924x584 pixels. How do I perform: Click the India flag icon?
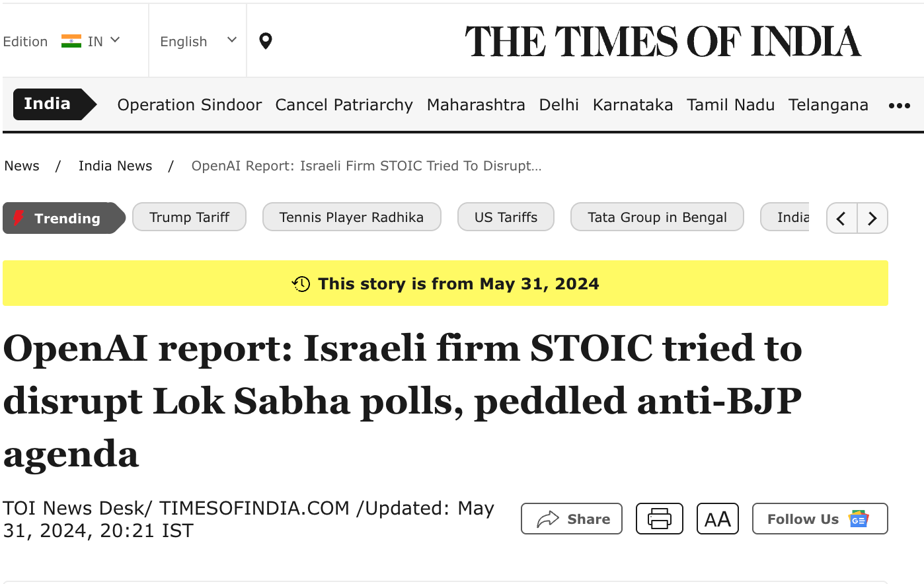click(71, 41)
